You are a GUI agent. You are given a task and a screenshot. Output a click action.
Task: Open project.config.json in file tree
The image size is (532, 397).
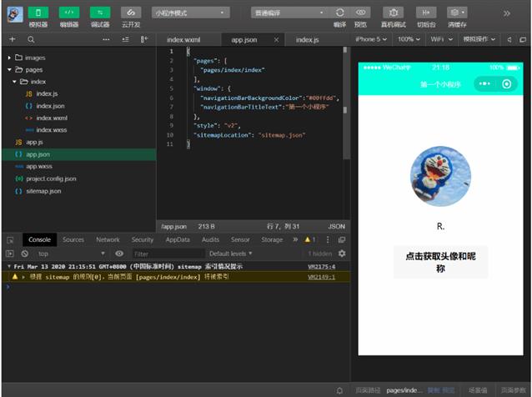point(51,178)
